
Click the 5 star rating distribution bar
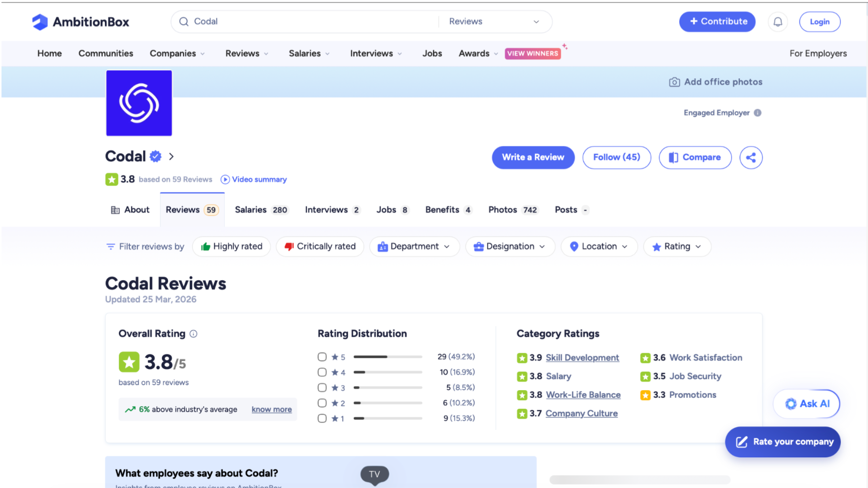pyautogui.click(x=387, y=357)
